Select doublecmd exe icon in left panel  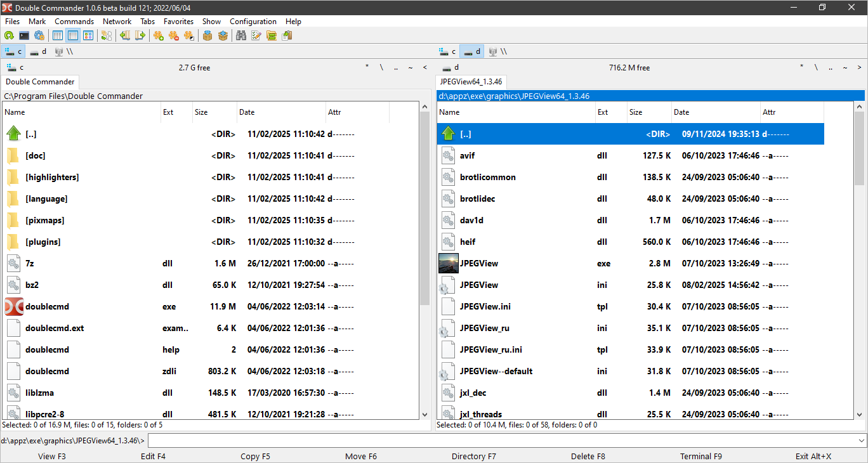(14, 306)
